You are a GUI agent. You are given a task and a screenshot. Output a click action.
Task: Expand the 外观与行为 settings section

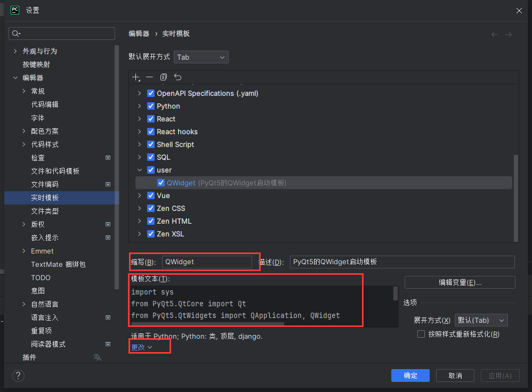(15, 51)
